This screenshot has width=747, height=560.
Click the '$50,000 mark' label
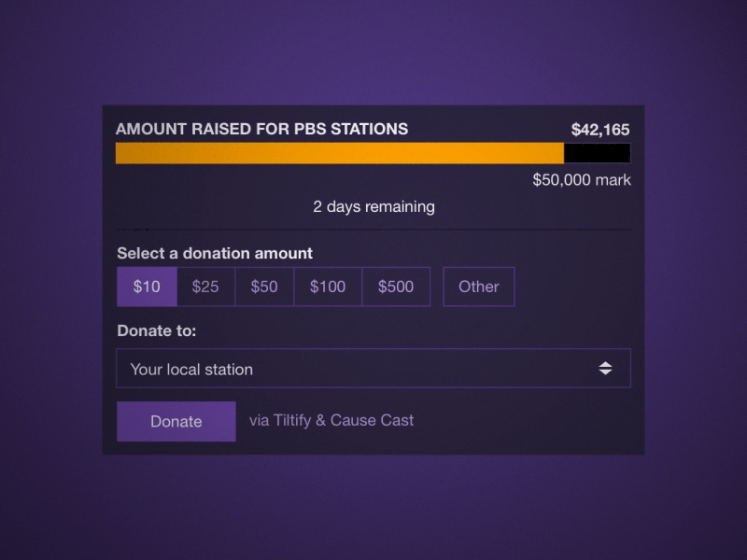point(581,180)
